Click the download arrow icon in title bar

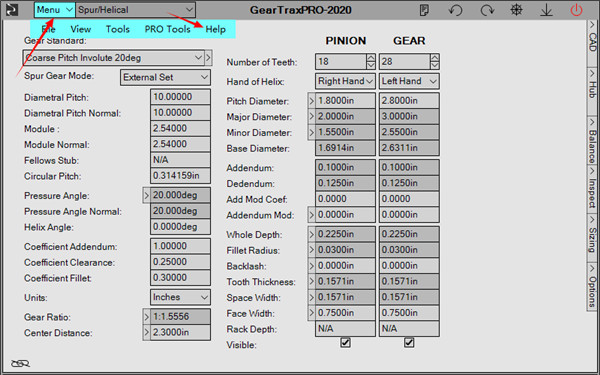tap(546, 10)
